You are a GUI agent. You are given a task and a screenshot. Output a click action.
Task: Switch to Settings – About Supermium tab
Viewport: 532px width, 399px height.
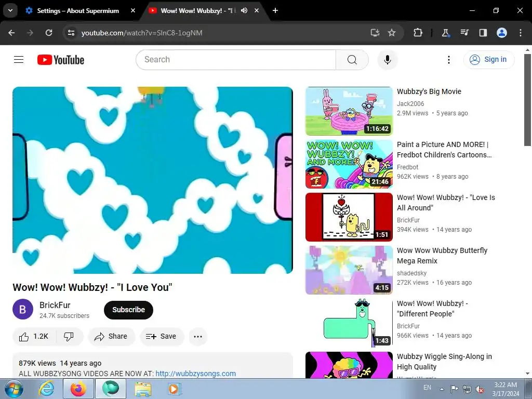coord(78,10)
